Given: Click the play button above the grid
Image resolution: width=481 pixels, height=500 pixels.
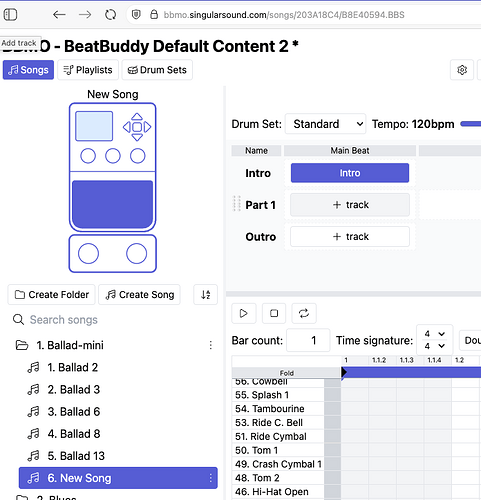Looking at the screenshot, I should tap(244, 313).
